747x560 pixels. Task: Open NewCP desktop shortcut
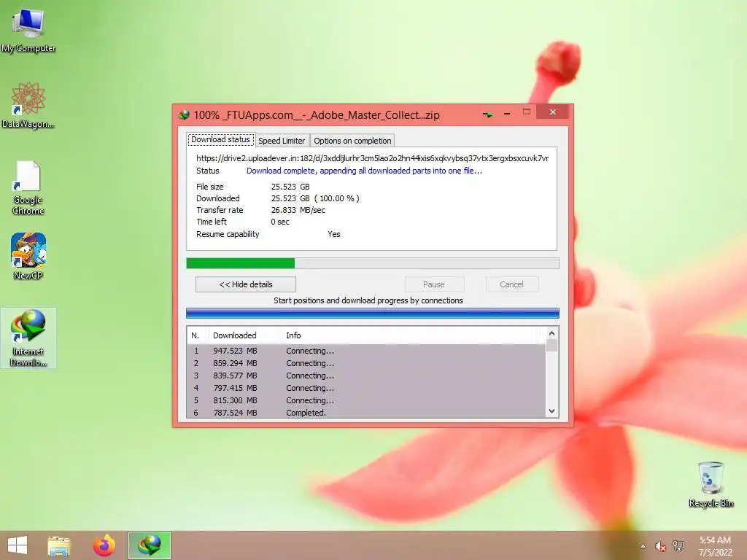tap(28, 256)
